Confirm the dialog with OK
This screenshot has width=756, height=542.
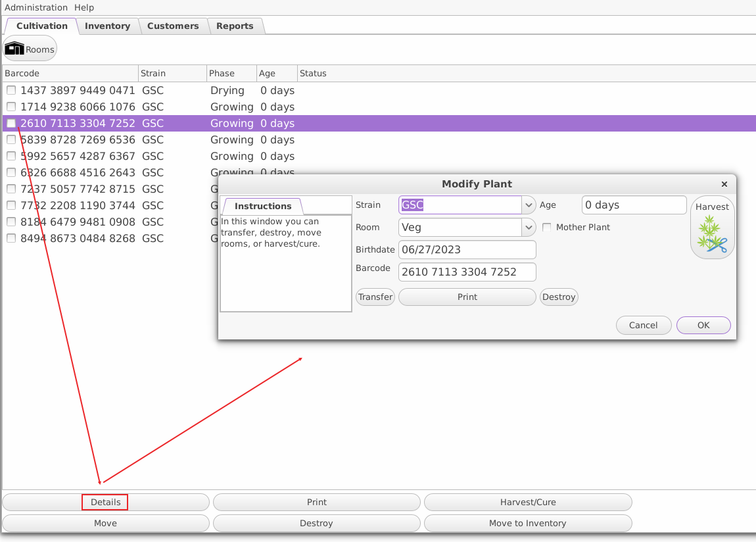point(703,325)
